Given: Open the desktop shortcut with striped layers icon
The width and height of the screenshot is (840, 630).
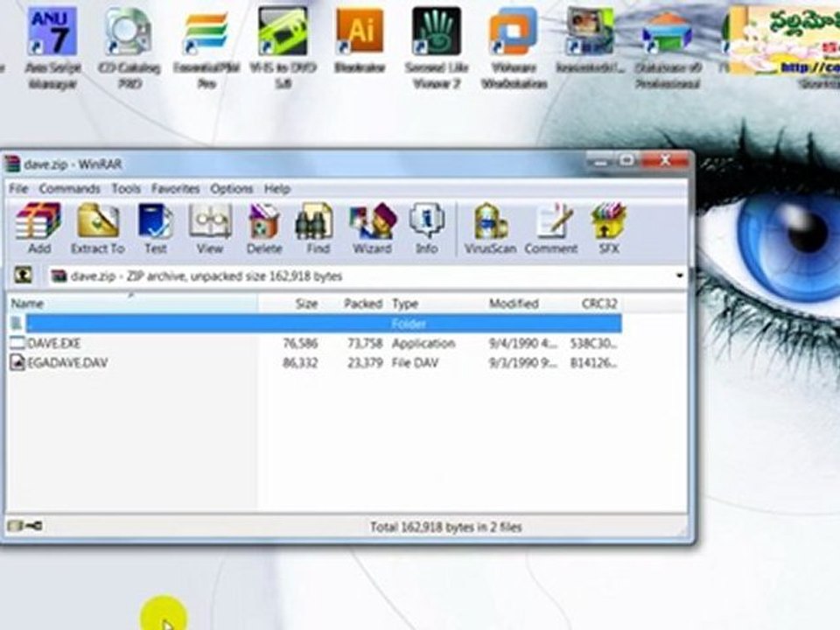Looking at the screenshot, I should pos(206,48).
